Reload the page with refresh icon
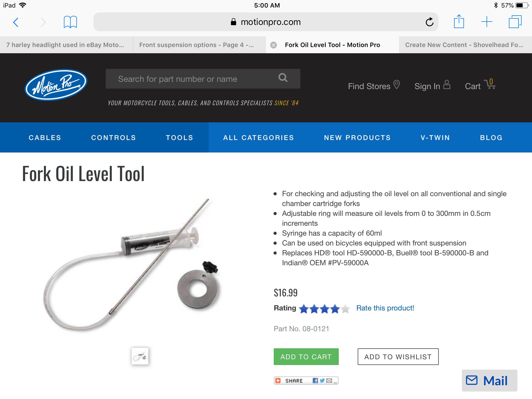 [x=429, y=22]
